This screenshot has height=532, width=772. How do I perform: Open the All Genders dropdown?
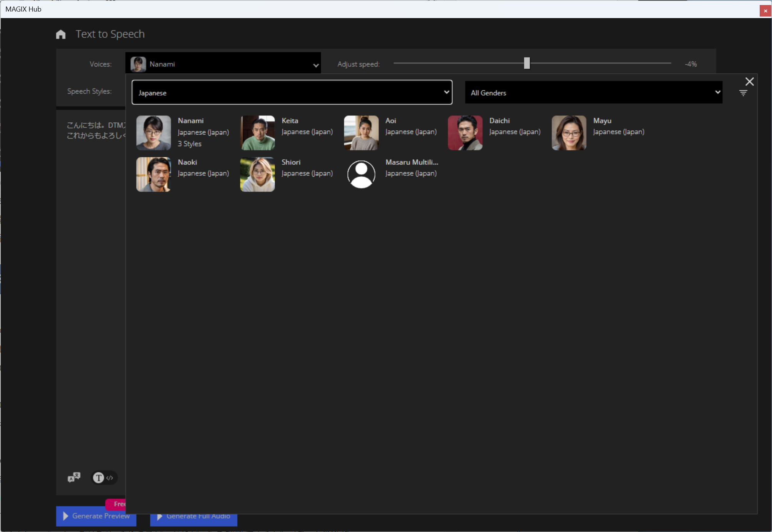pos(594,92)
